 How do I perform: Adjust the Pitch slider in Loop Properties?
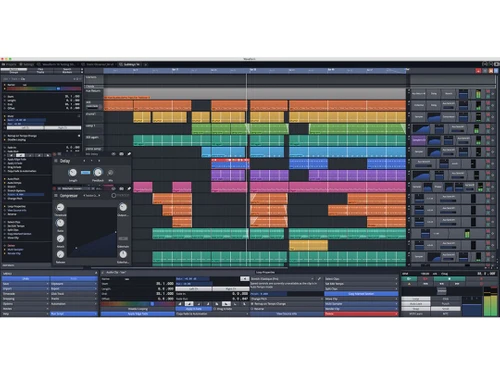click(x=287, y=294)
